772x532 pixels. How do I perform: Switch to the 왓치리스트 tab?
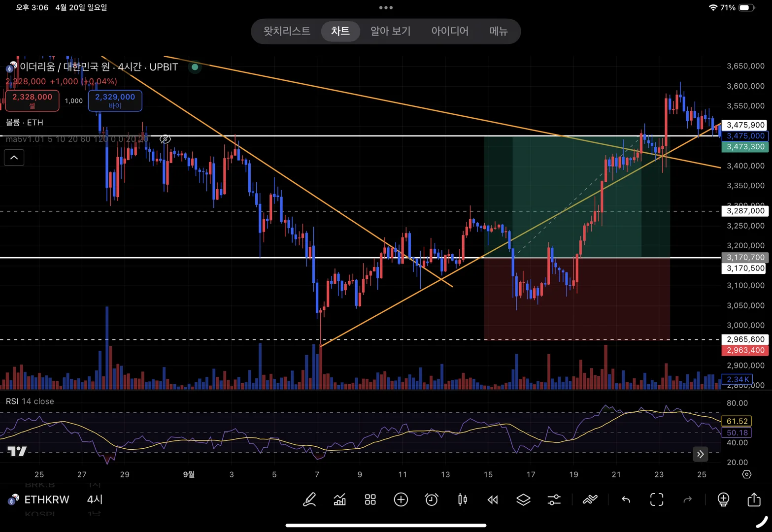tap(287, 31)
